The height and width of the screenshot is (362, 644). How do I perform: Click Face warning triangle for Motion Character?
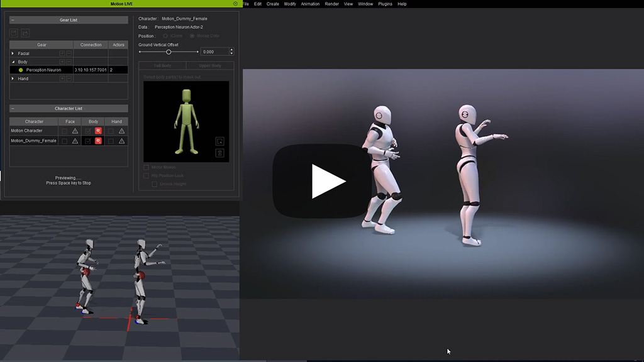[75, 131]
